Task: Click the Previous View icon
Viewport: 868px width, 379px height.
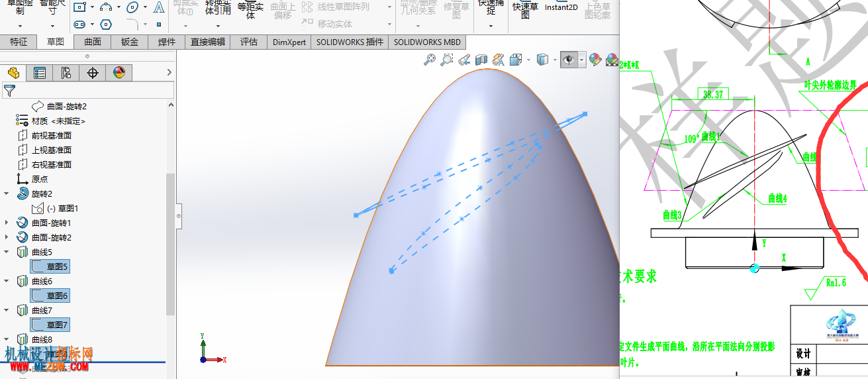Action: 464,60
